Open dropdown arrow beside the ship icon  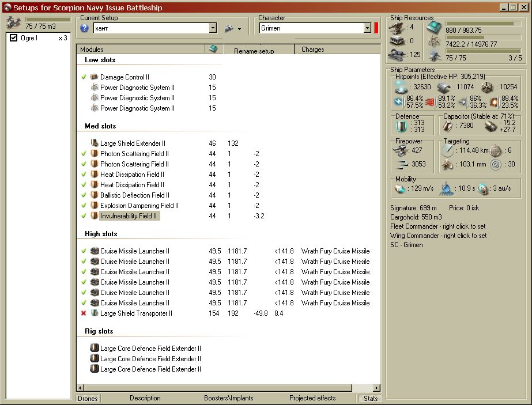point(240,29)
